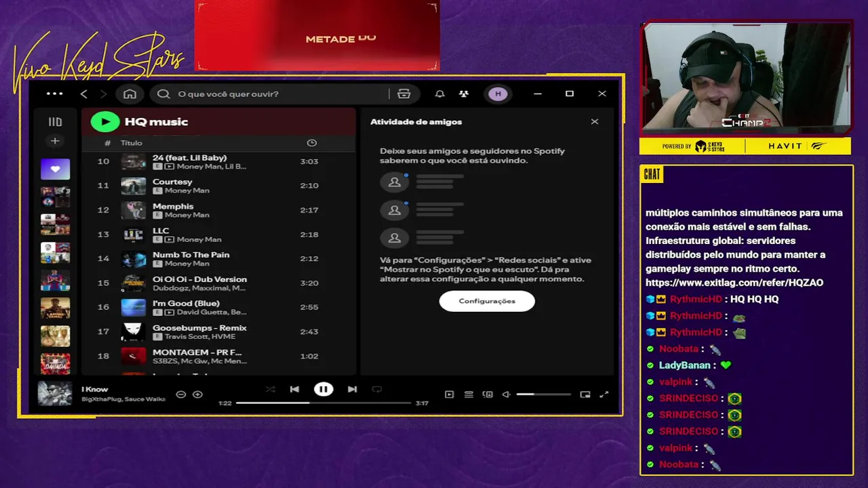
Task: Click the 'Atividade de amigos' panel title
Action: tap(416, 122)
